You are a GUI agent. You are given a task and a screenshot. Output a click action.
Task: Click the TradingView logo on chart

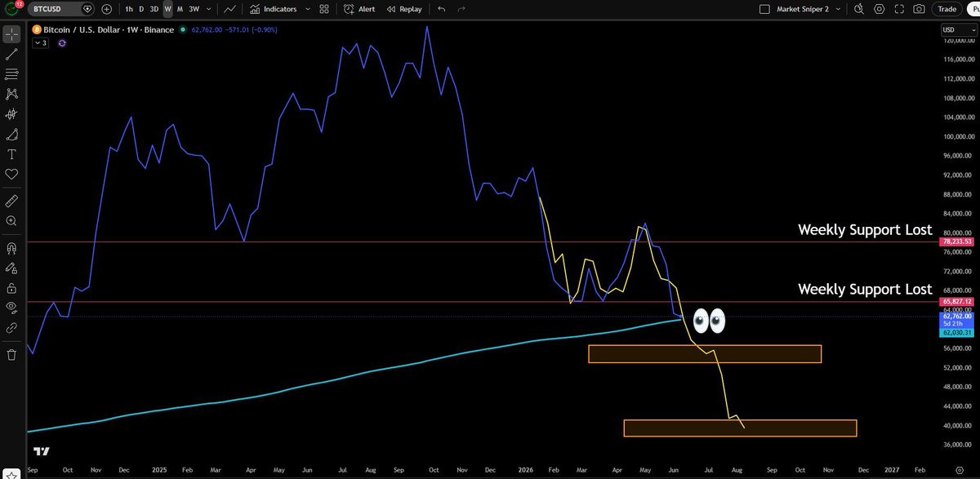click(x=42, y=451)
